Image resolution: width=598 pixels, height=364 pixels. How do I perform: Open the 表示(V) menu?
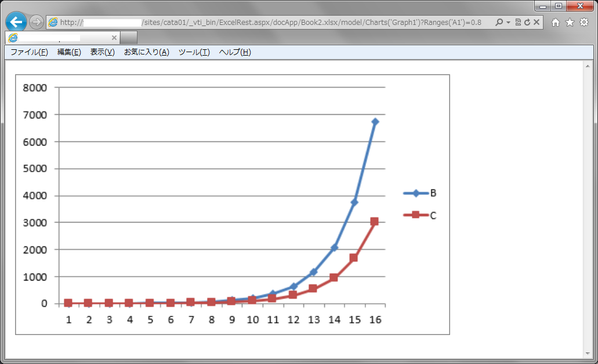click(x=102, y=52)
